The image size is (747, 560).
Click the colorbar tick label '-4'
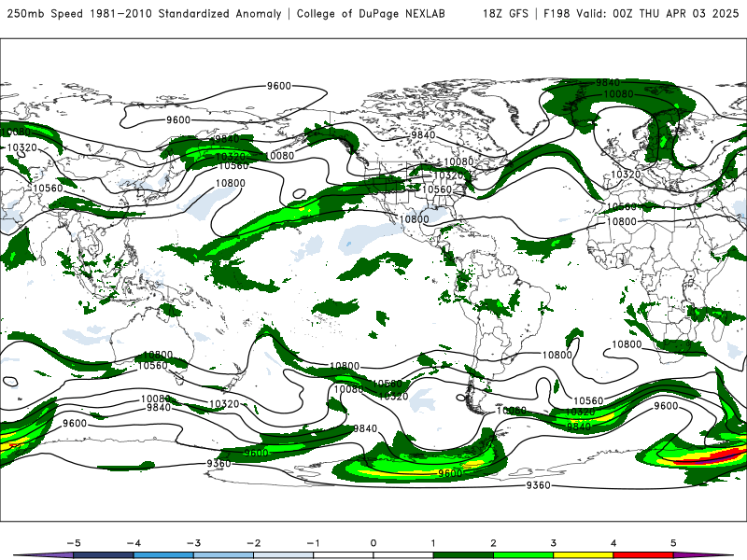pyautogui.click(x=134, y=543)
